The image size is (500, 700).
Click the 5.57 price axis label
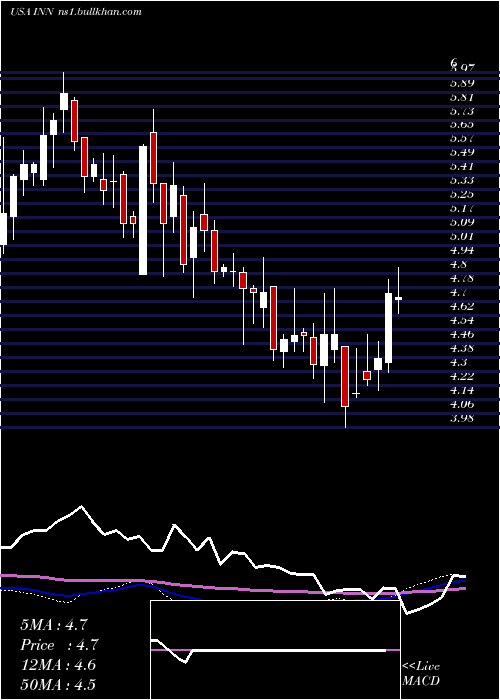click(462, 139)
